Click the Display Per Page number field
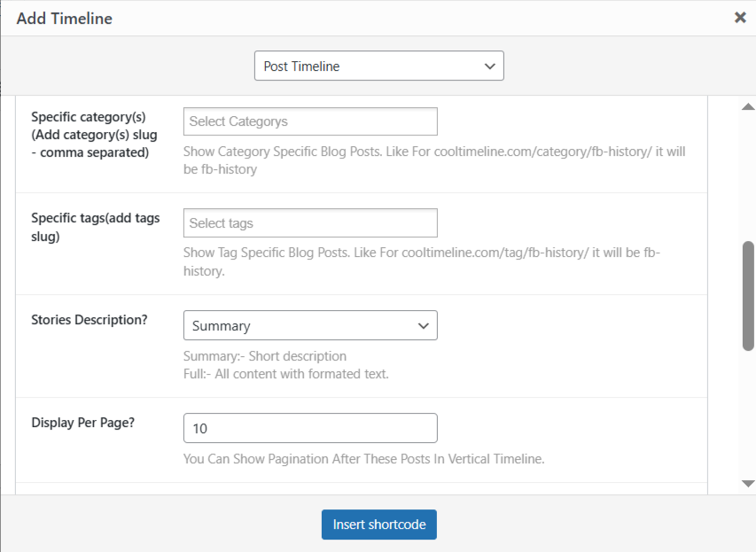The width and height of the screenshot is (756, 552). (310, 428)
